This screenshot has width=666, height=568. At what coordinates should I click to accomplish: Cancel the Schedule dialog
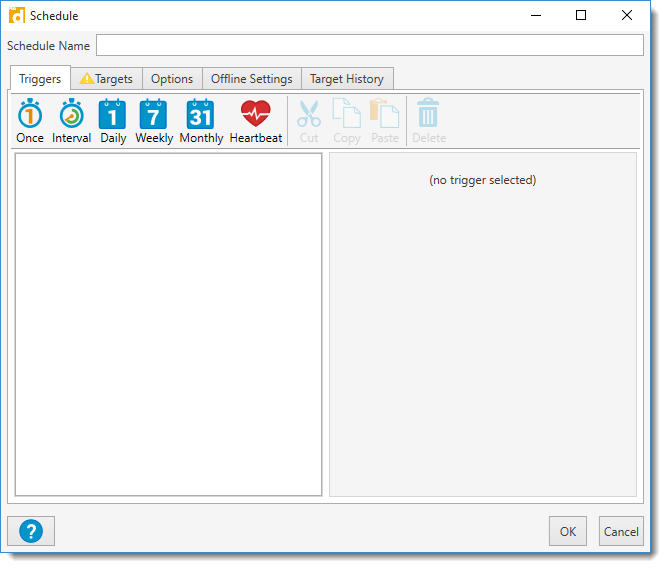pos(621,531)
